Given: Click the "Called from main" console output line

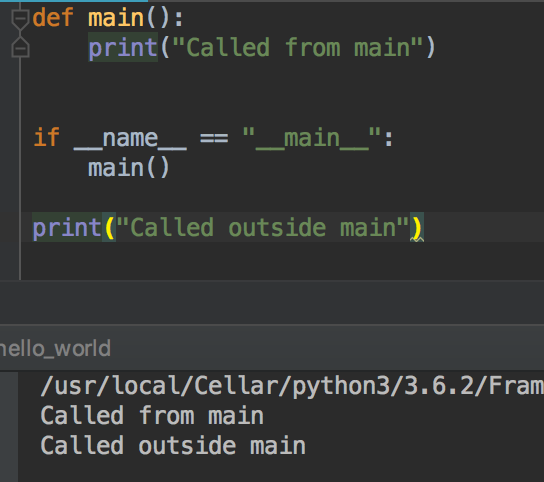Looking at the screenshot, I should [x=152, y=416].
